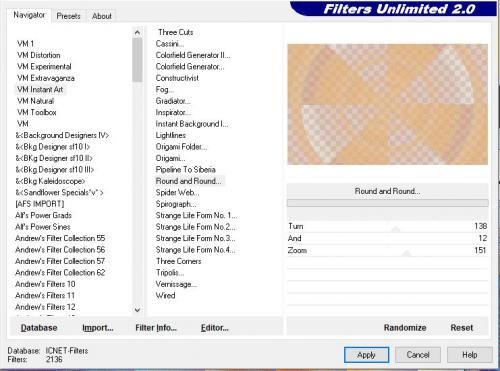Switch to the Navigator tab
Viewport: 500px width, 371px height.
pyautogui.click(x=29, y=15)
